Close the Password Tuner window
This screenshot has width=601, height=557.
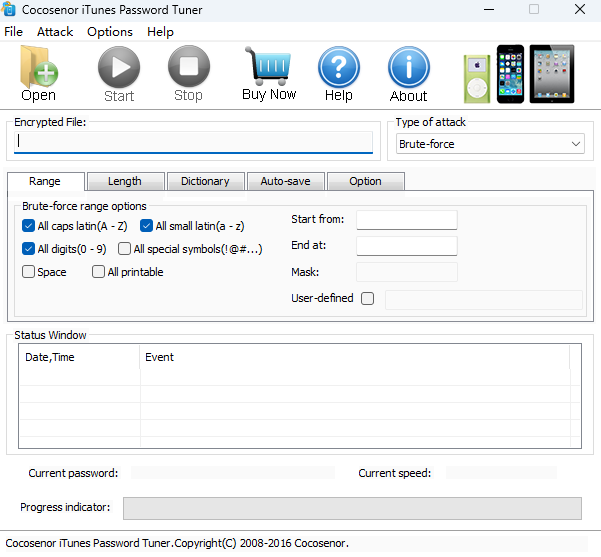coord(580,9)
